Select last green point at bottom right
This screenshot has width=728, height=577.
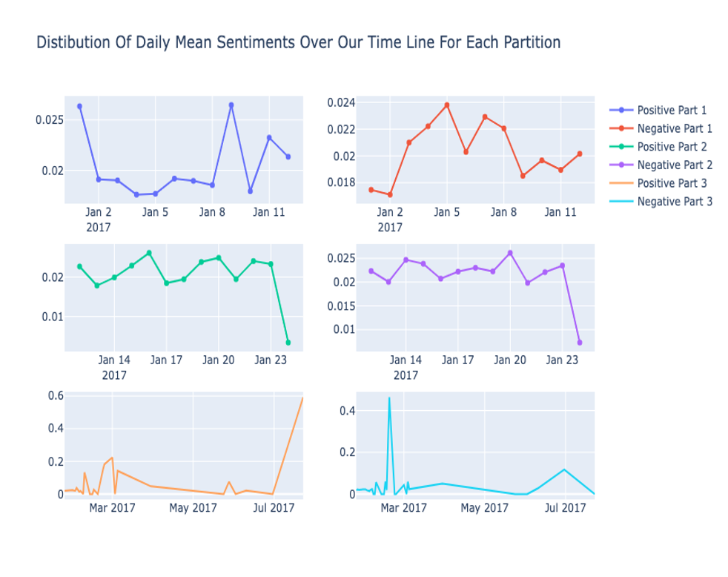[x=288, y=343]
